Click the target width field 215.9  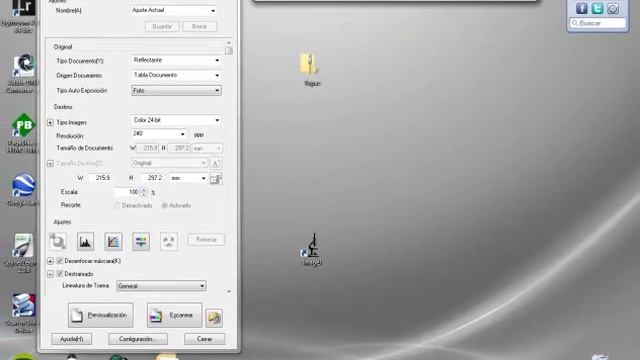pyautogui.click(x=100, y=178)
